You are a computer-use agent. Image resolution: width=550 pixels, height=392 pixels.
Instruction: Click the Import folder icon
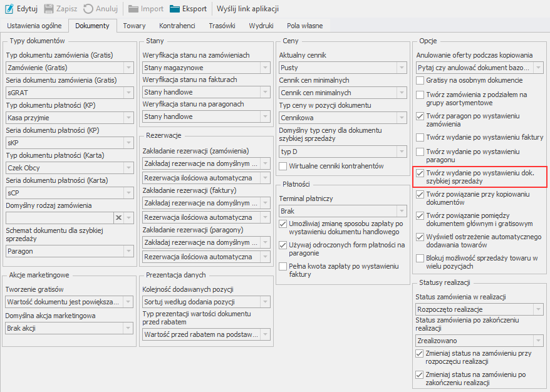[x=133, y=9]
